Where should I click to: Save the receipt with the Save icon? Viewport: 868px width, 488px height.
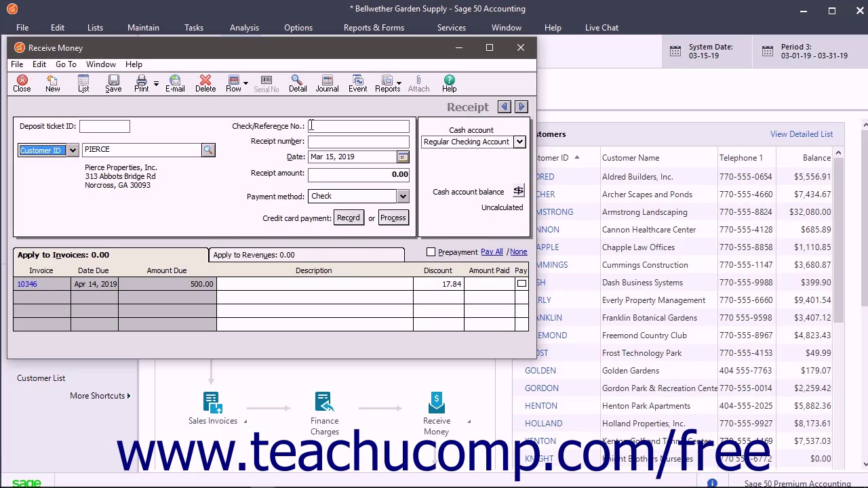(x=113, y=83)
